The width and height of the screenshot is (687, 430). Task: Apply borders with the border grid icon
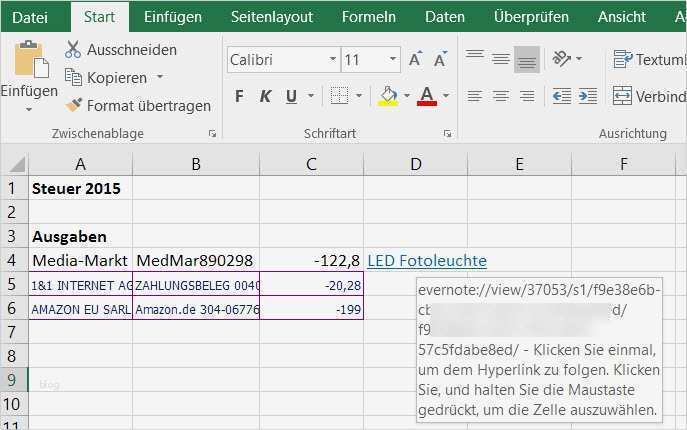click(x=339, y=96)
